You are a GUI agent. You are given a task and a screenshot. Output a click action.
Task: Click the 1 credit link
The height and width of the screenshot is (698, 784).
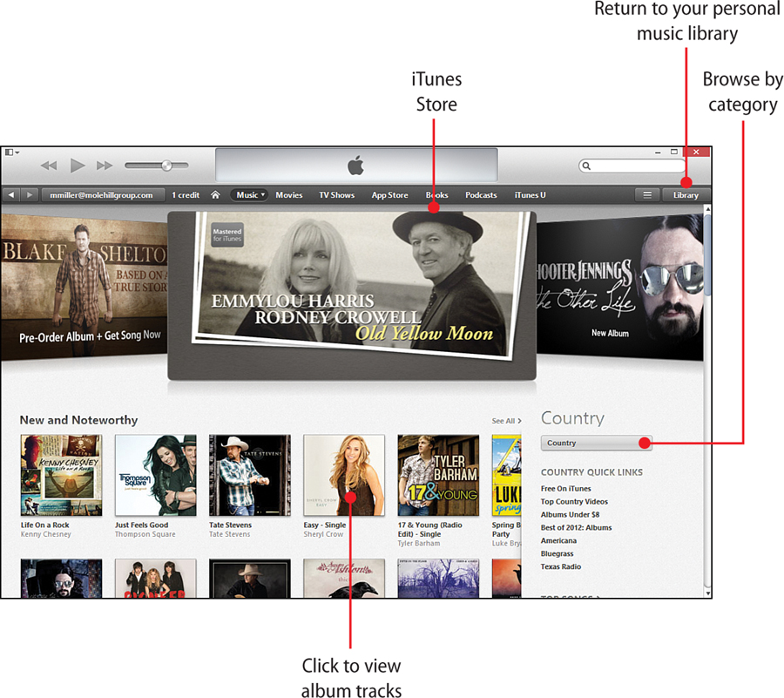click(186, 195)
